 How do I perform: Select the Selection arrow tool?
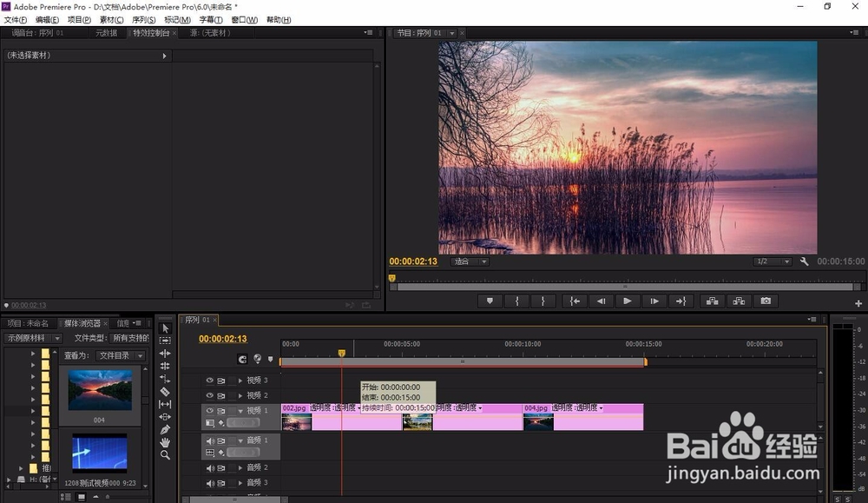click(165, 328)
